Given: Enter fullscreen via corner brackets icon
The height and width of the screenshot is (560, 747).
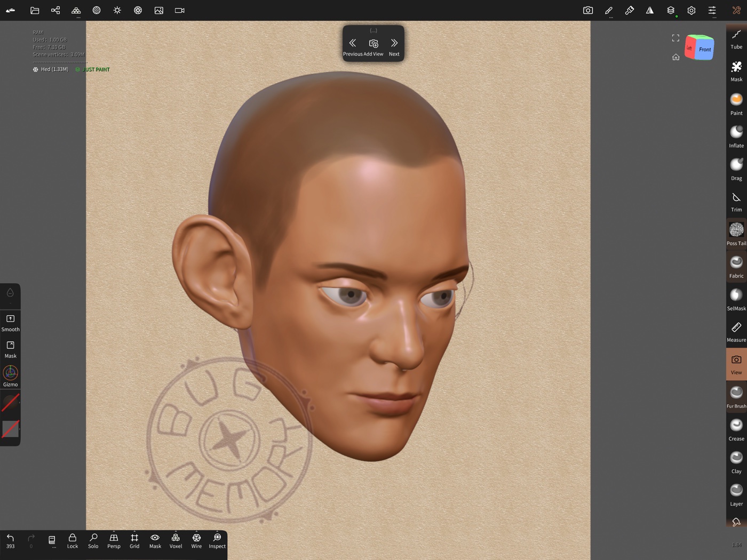Looking at the screenshot, I should [676, 38].
